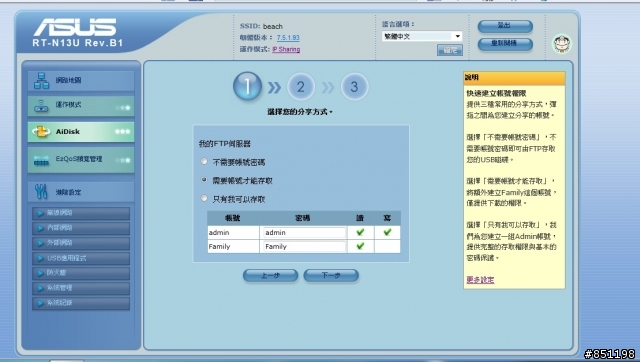Click the 說明 help panel header

(514, 78)
